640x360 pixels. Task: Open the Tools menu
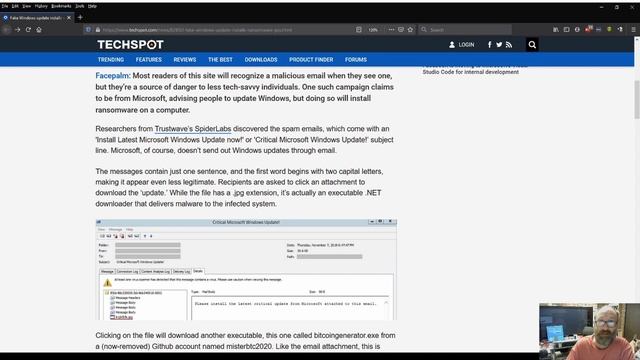pyautogui.click(x=80, y=6)
